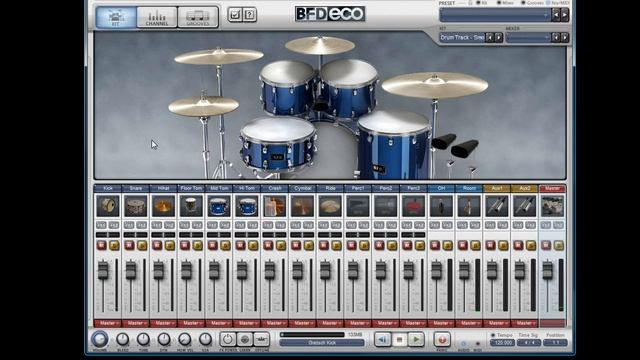Select the Master channel kit icon
Image resolution: width=640 pixels, height=360 pixels.
(552, 206)
